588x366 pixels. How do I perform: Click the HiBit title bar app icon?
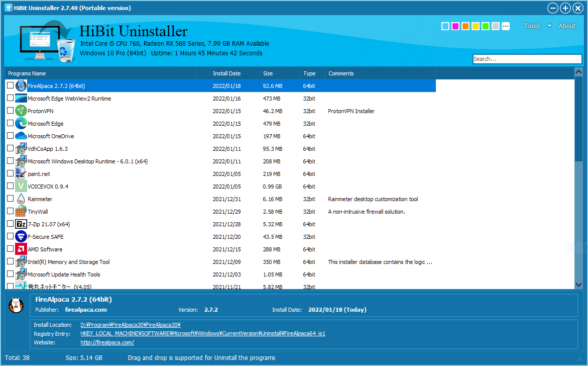click(x=8, y=8)
